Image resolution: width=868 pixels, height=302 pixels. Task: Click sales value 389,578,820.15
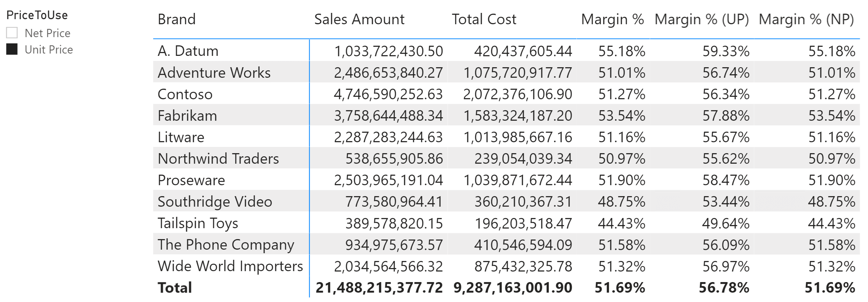[x=394, y=223]
